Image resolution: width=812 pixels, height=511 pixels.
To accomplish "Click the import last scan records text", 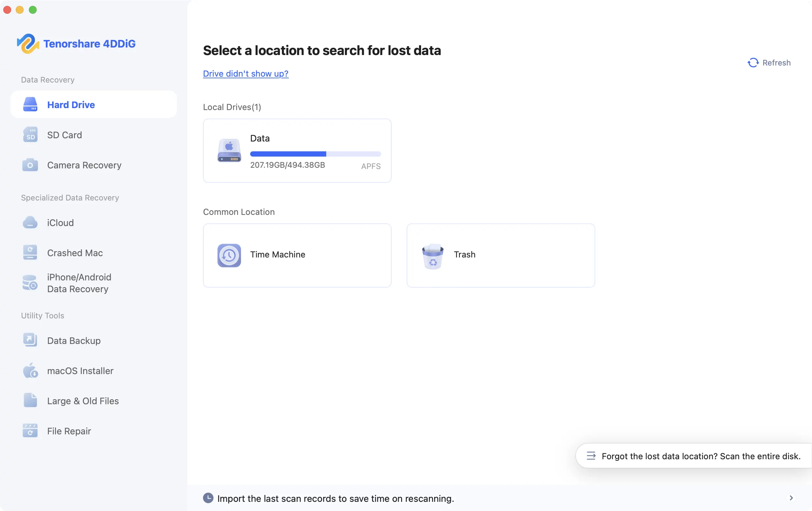I will (x=335, y=498).
